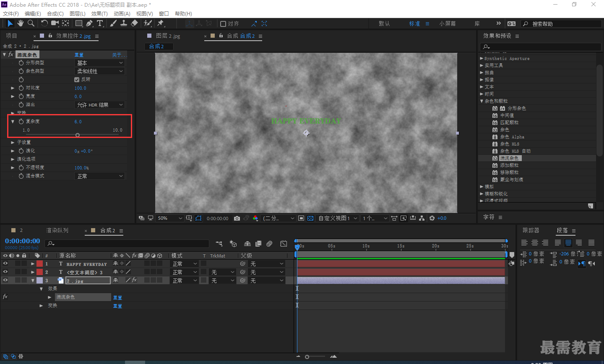Open the 效果(T) menu
The width and height of the screenshot is (604, 364).
[99, 13]
